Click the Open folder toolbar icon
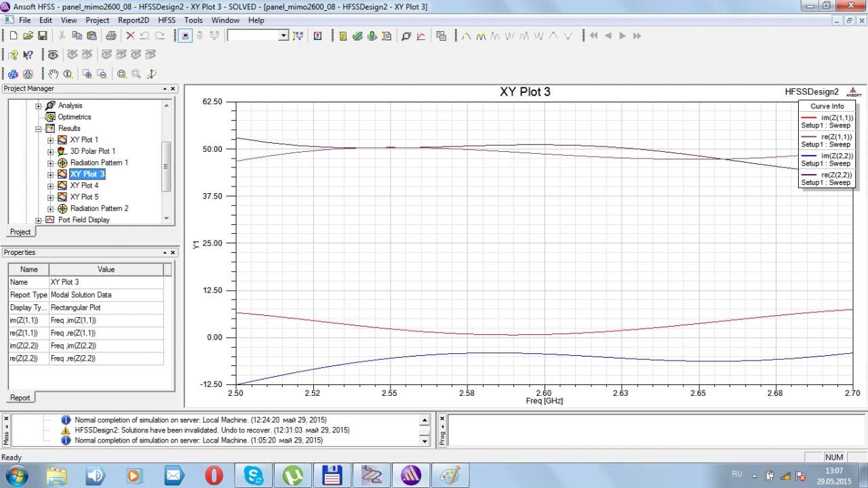The height and width of the screenshot is (488, 868). (x=28, y=36)
